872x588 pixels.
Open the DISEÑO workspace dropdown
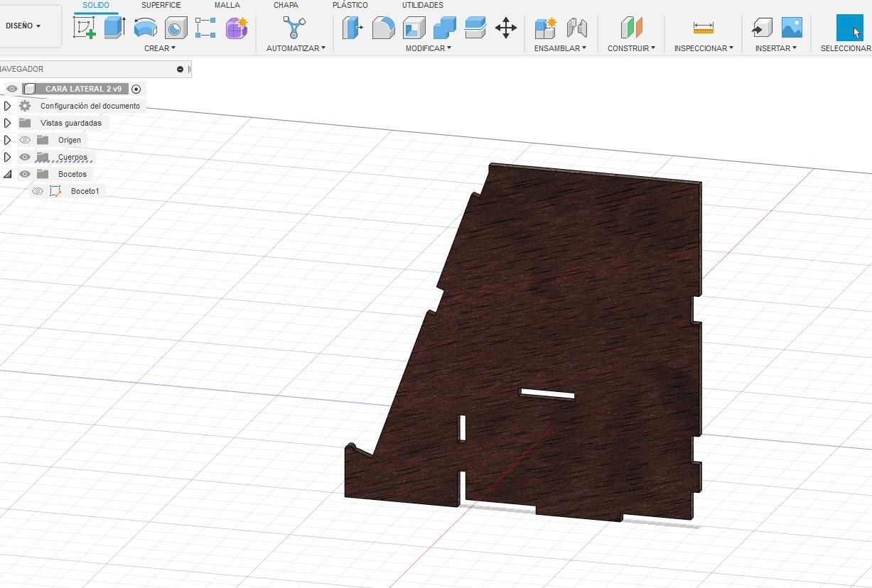point(23,26)
